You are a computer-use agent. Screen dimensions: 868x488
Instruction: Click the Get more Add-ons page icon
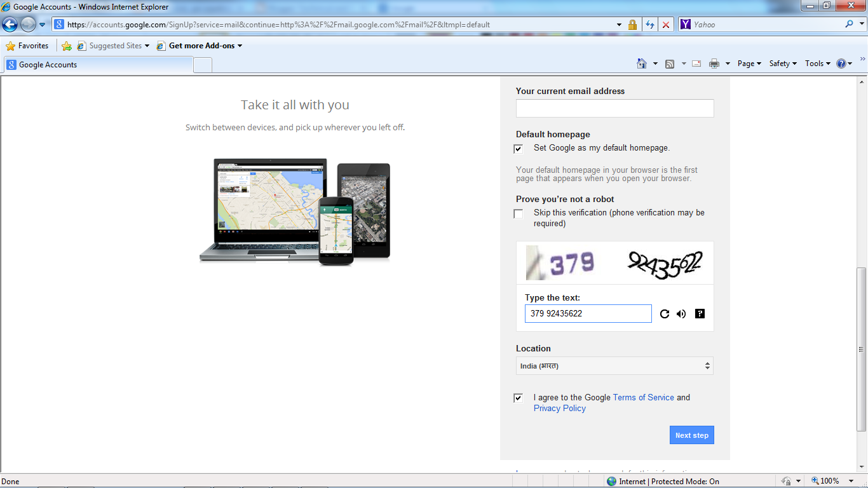pos(161,46)
